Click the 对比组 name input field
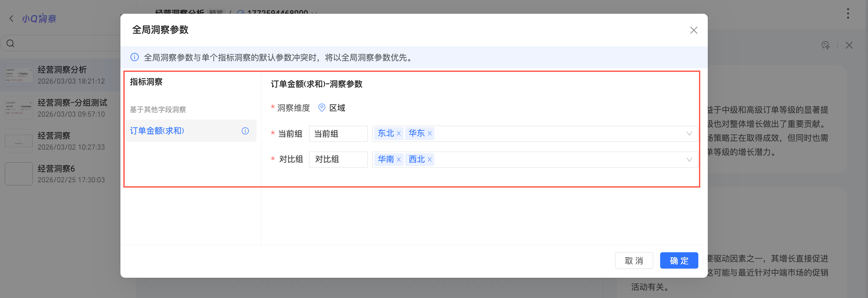This screenshot has width=868, height=298. pyautogui.click(x=338, y=160)
